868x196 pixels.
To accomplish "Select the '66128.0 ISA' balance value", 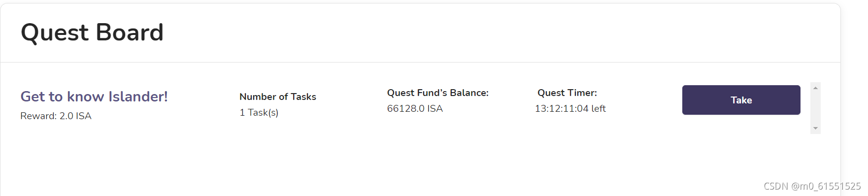I will (x=415, y=108).
